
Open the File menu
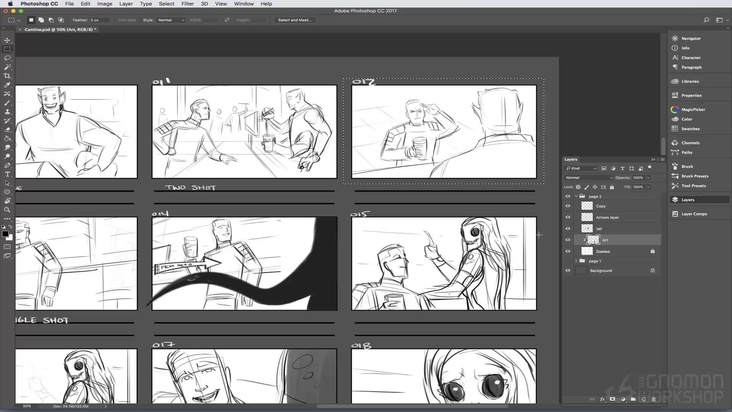pyautogui.click(x=69, y=4)
